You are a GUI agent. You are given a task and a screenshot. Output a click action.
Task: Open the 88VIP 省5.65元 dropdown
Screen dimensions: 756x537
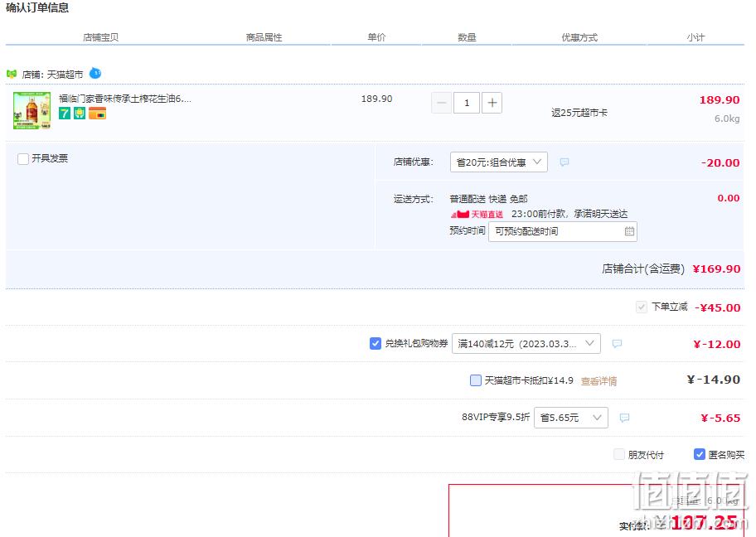coord(571,418)
